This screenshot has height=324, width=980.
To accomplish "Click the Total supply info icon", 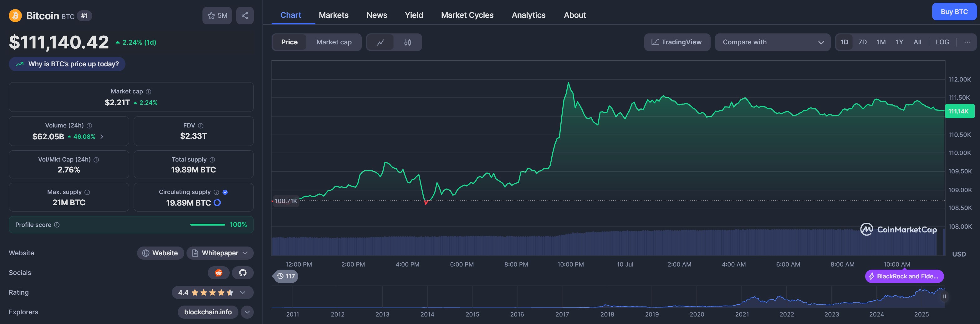I will (x=212, y=160).
